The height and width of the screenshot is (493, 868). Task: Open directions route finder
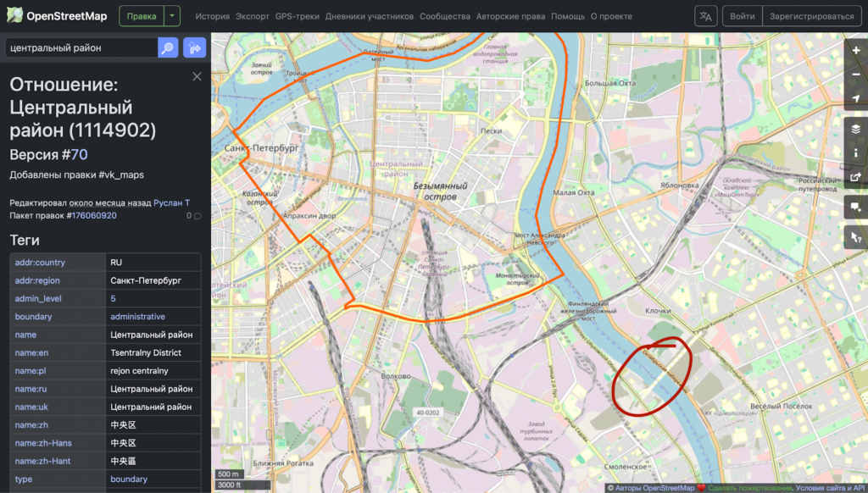(194, 48)
